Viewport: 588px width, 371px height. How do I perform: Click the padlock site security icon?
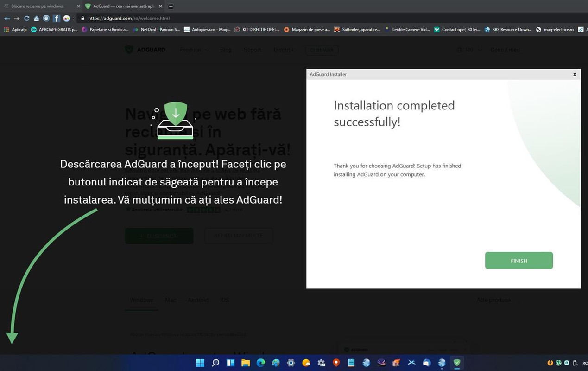point(82,19)
